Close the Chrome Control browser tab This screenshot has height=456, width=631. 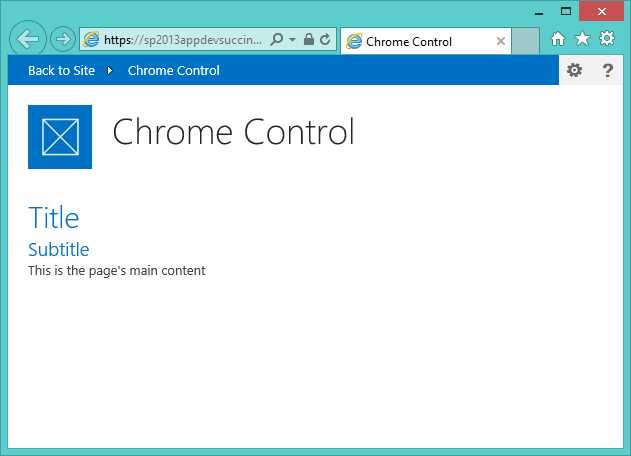pyautogui.click(x=501, y=41)
